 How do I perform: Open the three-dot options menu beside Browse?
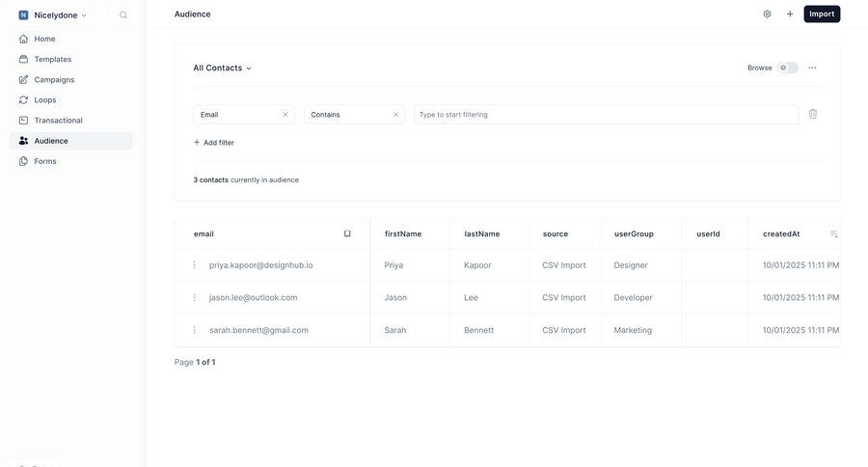click(812, 68)
